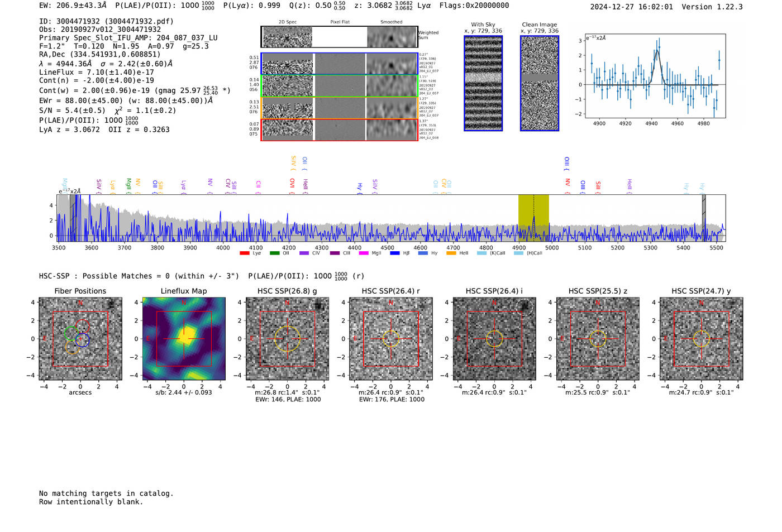The image size is (782, 532).
Task: Click the Primary Spec_Slot_IFU_AMP line
Action: (x=128, y=38)
